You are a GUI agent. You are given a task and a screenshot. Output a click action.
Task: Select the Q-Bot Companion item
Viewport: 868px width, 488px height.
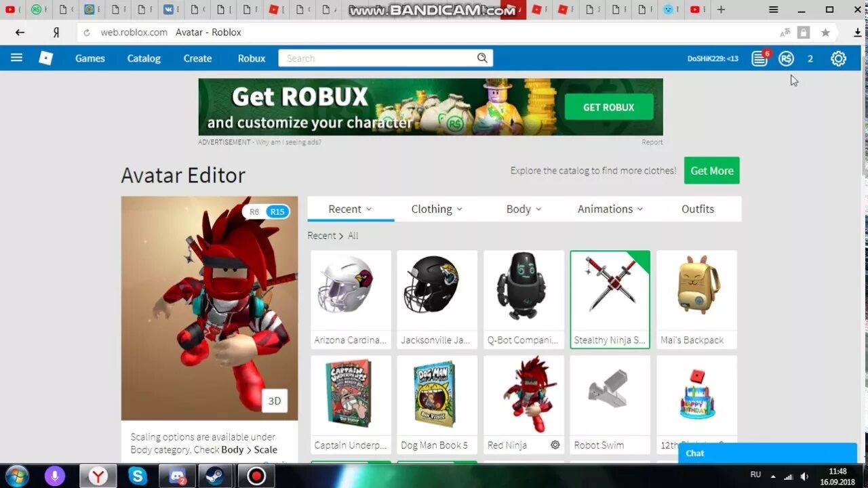coord(524,300)
